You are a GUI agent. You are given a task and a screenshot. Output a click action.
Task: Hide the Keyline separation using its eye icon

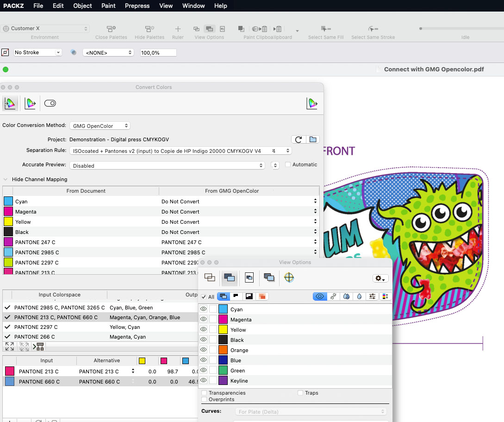pos(204,380)
